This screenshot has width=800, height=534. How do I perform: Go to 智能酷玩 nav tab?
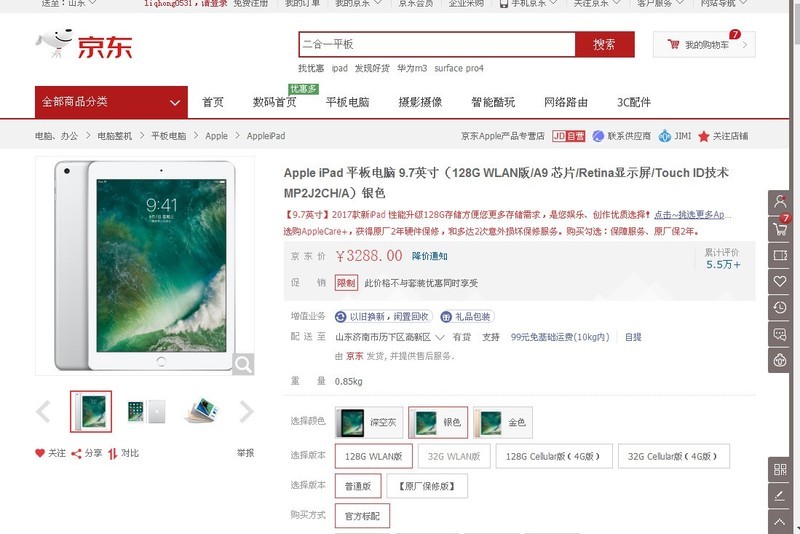click(x=493, y=102)
